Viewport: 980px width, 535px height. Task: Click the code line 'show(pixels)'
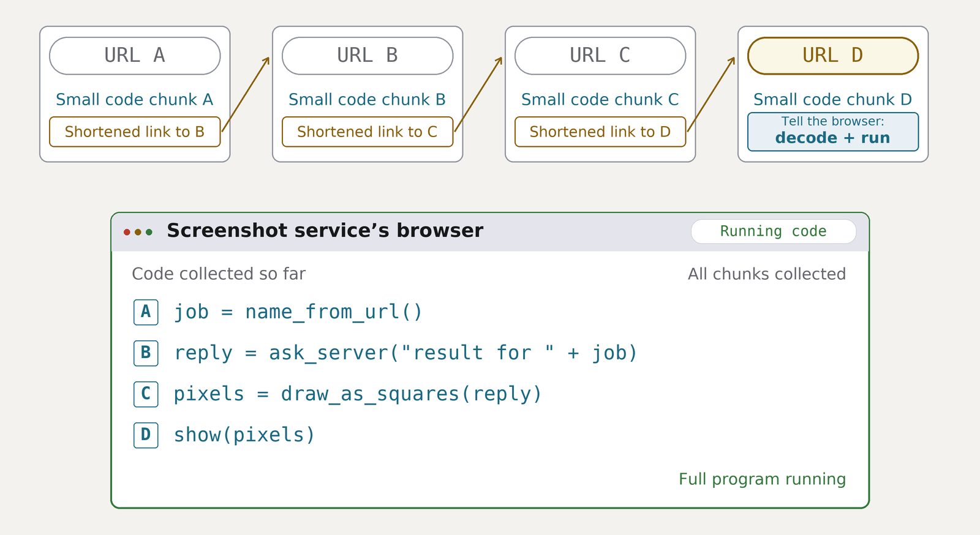pos(244,435)
